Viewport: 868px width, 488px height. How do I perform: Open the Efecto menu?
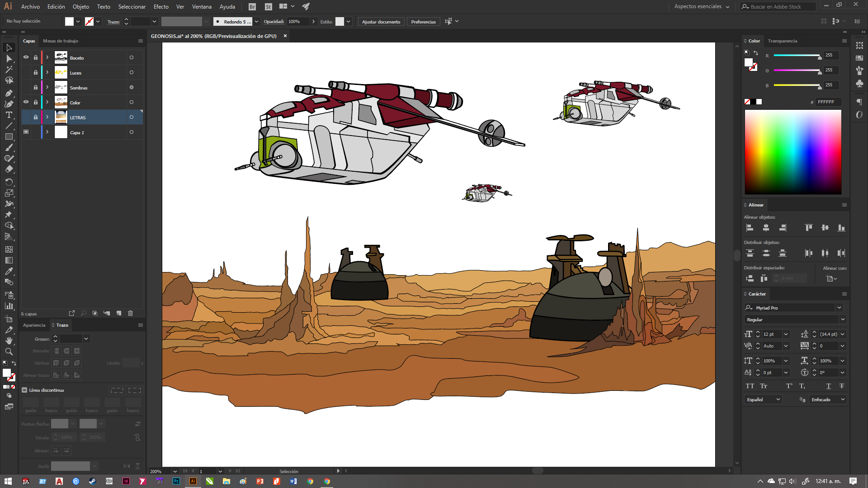coord(161,7)
